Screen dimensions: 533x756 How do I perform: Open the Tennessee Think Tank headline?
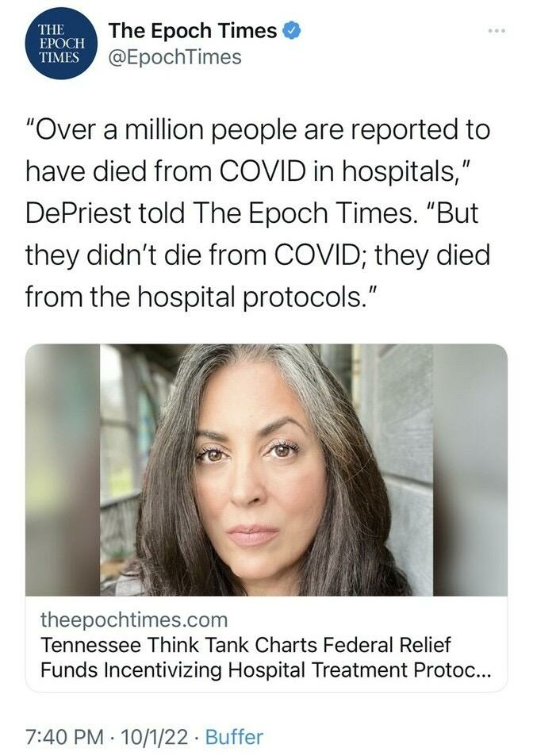click(246, 645)
